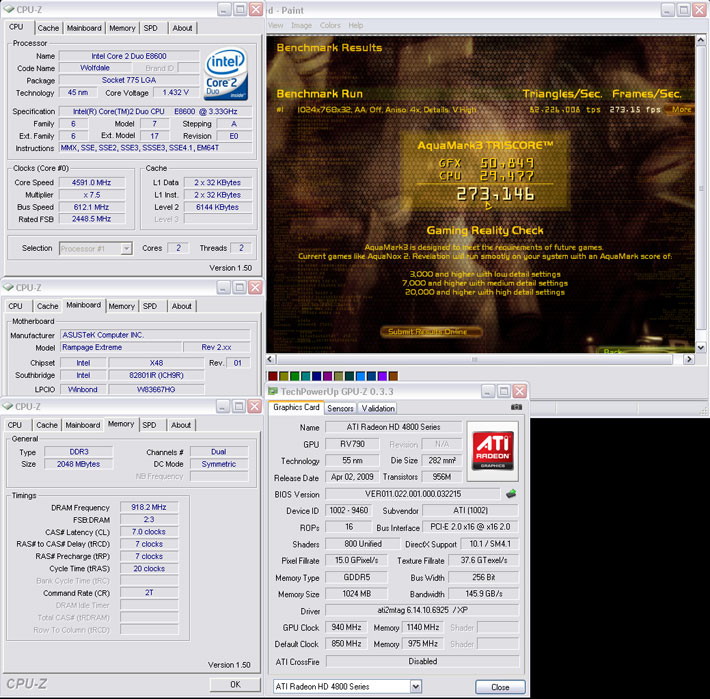The width and height of the screenshot is (710, 699).
Task: Click the GPU-Z camera screenshot icon
Action: pyautogui.click(x=516, y=407)
